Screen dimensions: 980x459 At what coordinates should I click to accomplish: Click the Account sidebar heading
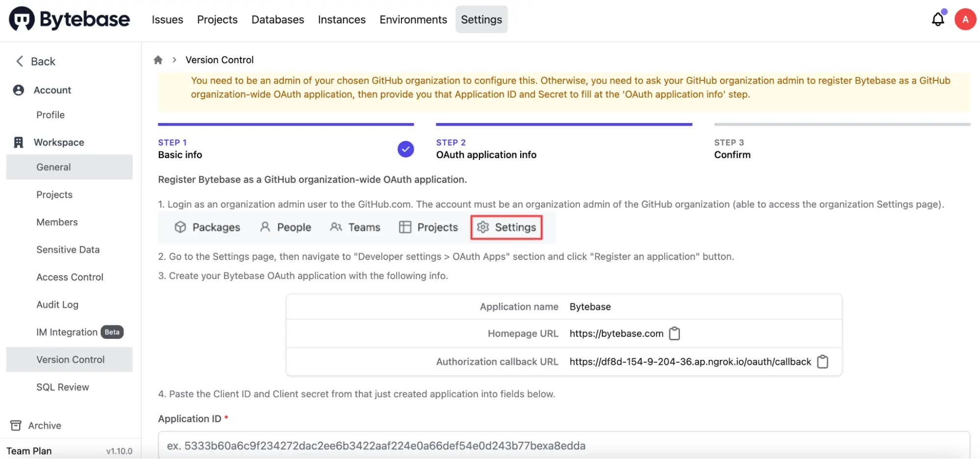pyautogui.click(x=52, y=90)
